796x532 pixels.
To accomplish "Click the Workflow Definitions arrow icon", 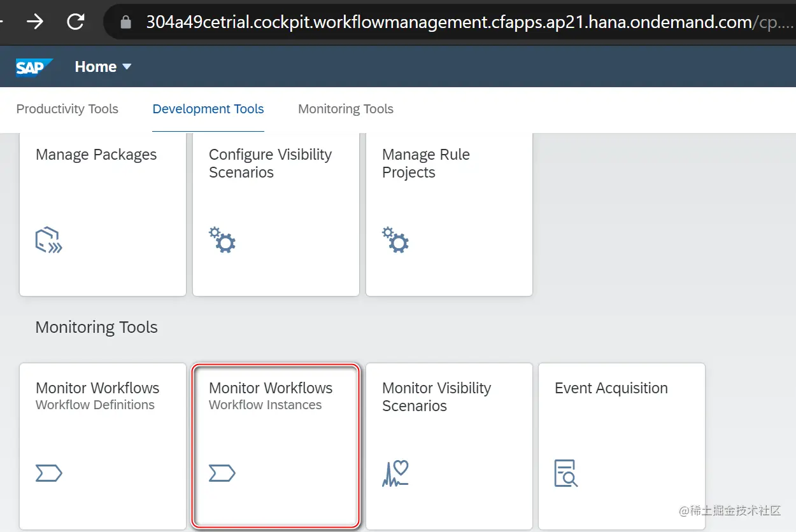I will click(48, 473).
